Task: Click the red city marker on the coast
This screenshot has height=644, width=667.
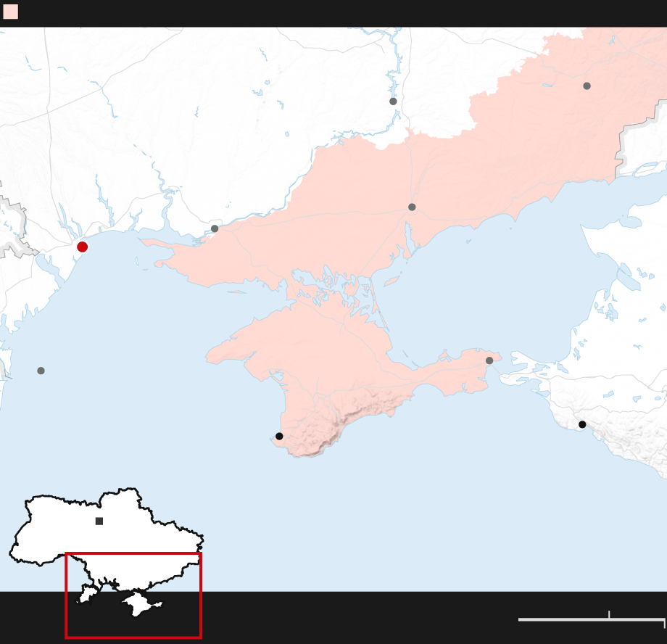Action: click(x=82, y=247)
